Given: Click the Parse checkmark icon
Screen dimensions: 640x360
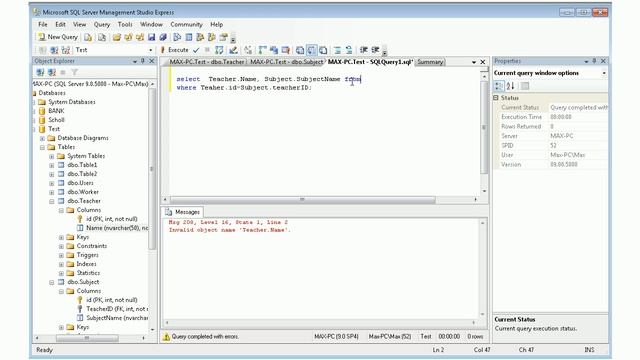Looking at the screenshot, I should (x=196, y=50).
